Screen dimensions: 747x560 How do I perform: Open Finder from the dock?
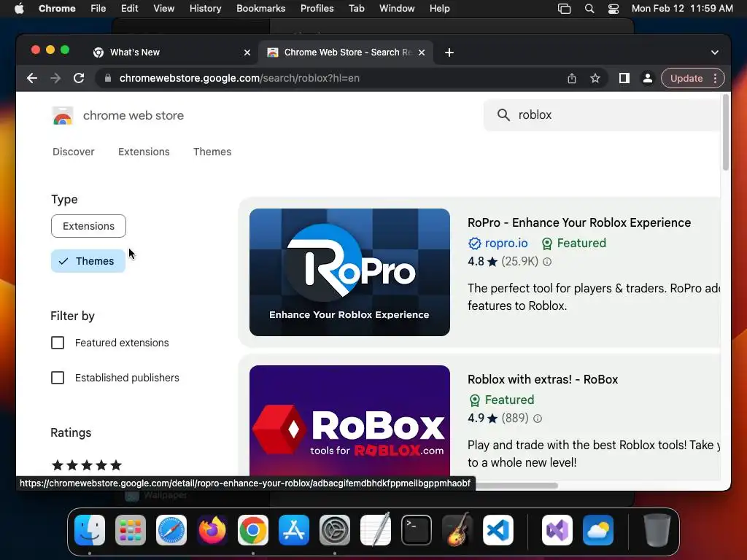click(x=90, y=530)
